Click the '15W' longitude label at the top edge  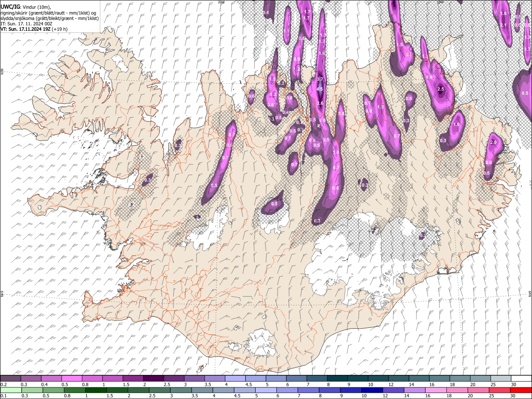tap(440, 2)
